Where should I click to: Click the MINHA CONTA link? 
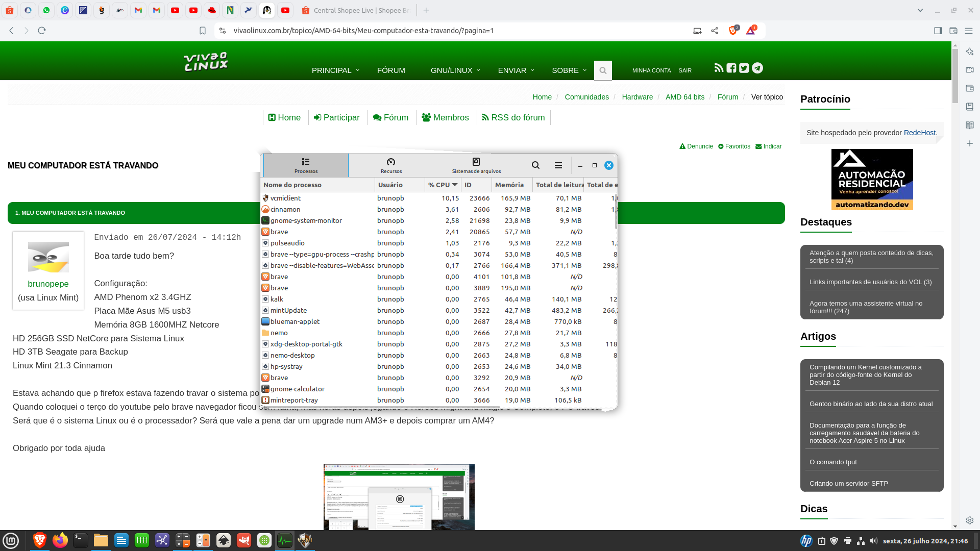tap(651, 70)
